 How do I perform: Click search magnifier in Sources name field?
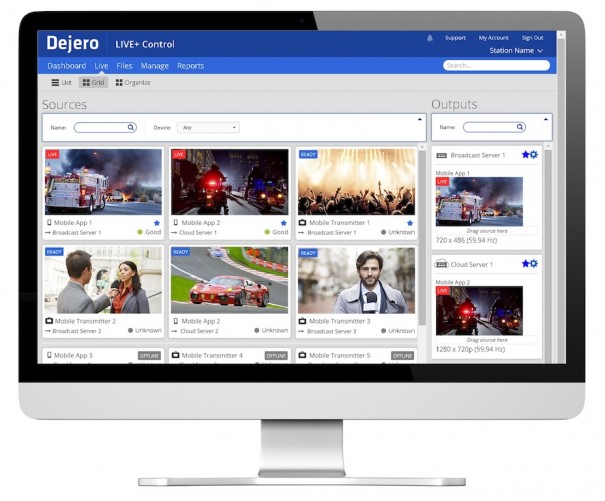click(x=131, y=128)
